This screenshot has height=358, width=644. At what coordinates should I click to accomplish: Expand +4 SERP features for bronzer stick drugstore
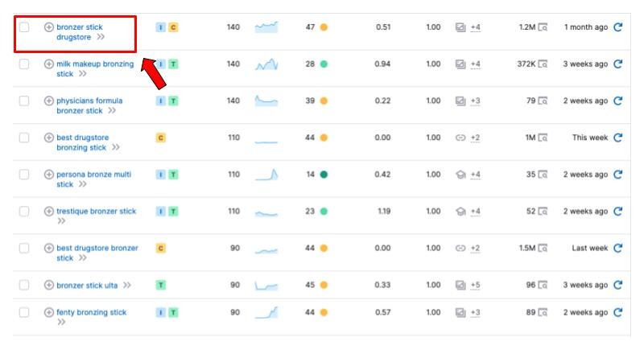pos(476,27)
